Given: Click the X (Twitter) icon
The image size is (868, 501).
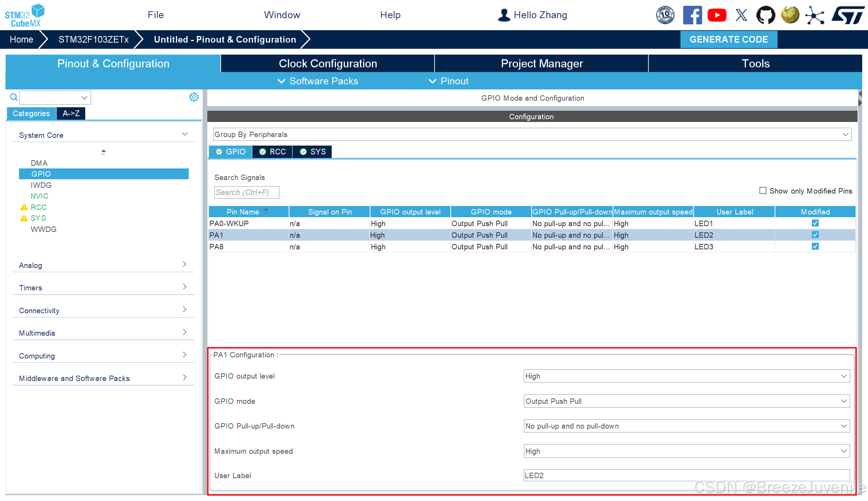Looking at the screenshot, I should click(741, 15).
